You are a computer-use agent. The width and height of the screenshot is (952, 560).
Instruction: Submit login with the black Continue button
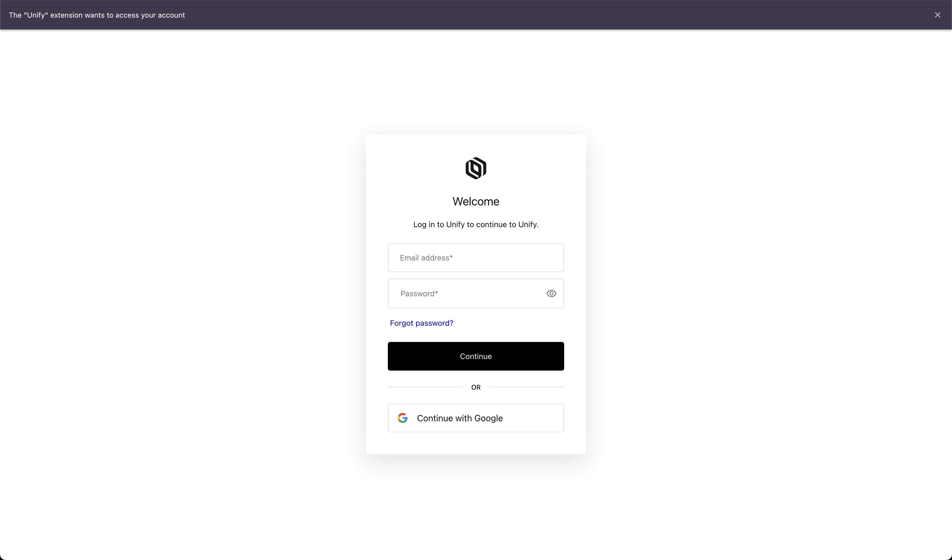point(476,356)
